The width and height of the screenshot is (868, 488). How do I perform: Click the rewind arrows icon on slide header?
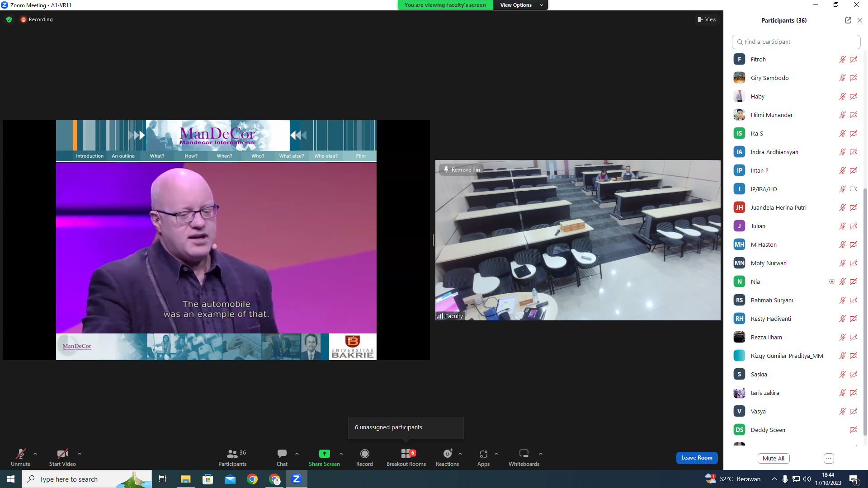(298, 135)
